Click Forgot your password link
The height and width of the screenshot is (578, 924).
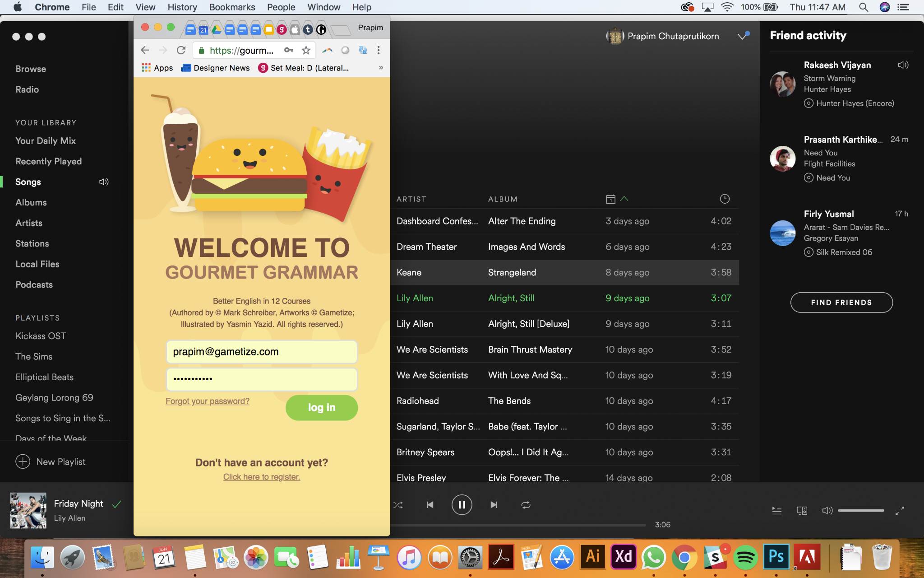(x=208, y=401)
